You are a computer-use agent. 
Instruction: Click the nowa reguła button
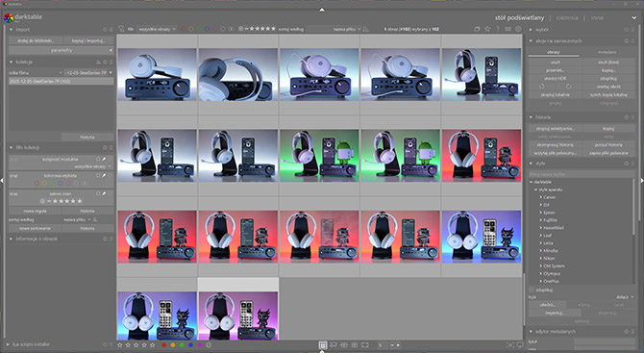click(35, 211)
